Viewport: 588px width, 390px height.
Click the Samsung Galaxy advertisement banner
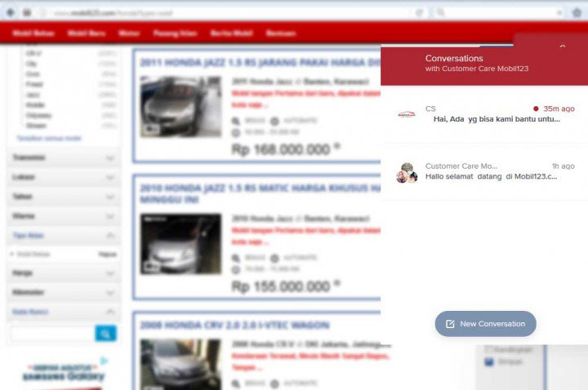(64, 373)
